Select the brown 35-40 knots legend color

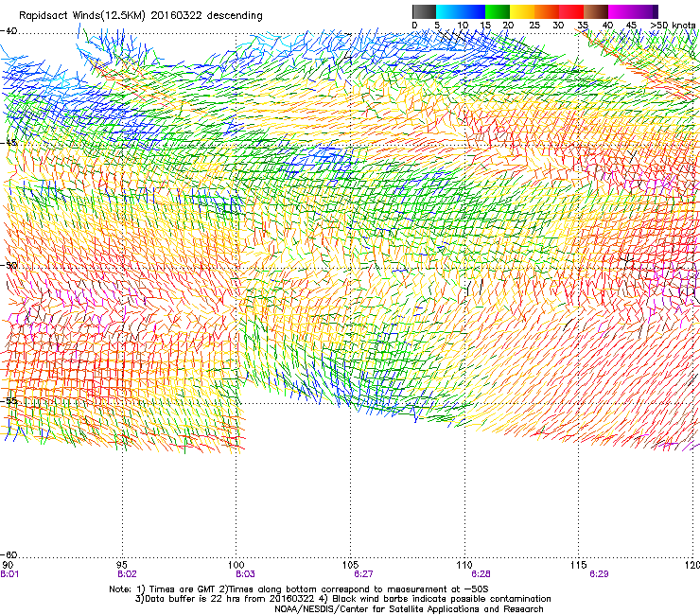[596, 11]
